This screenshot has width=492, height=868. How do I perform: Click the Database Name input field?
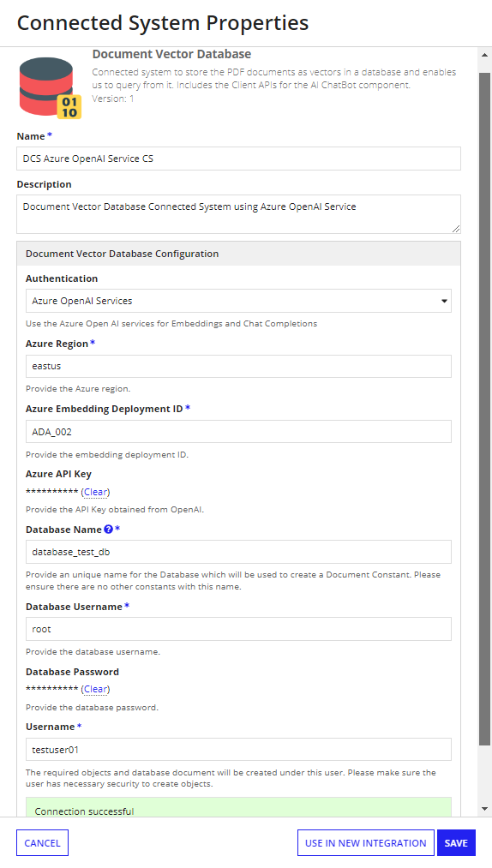pyautogui.click(x=238, y=552)
